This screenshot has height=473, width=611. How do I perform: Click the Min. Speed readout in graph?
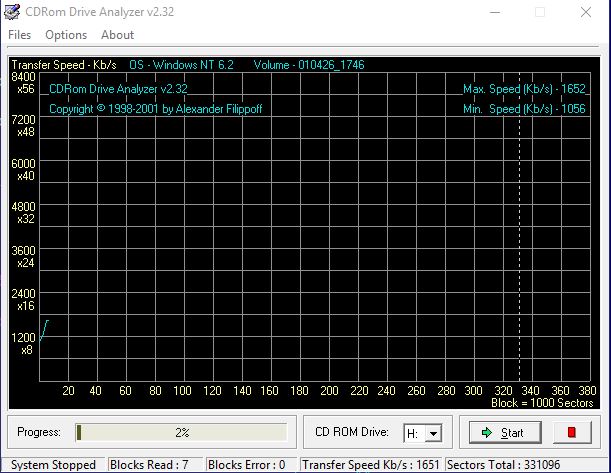click(x=524, y=108)
